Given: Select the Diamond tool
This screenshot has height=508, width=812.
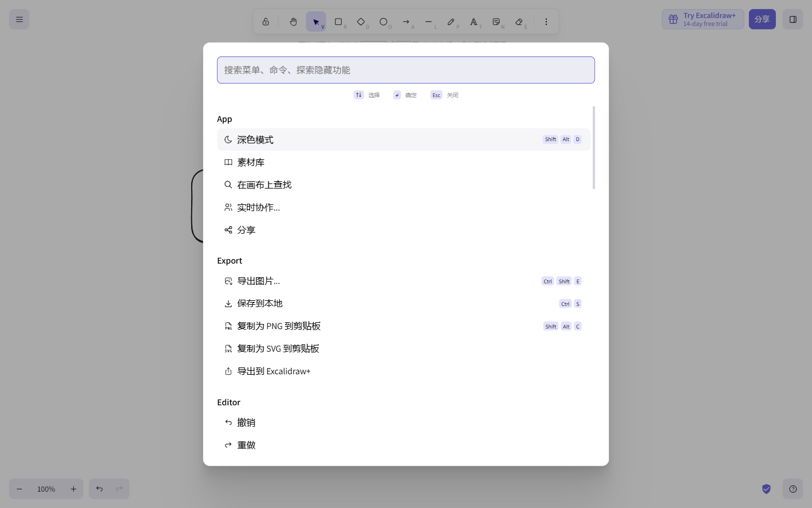Looking at the screenshot, I should pyautogui.click(x=361, y=21).
